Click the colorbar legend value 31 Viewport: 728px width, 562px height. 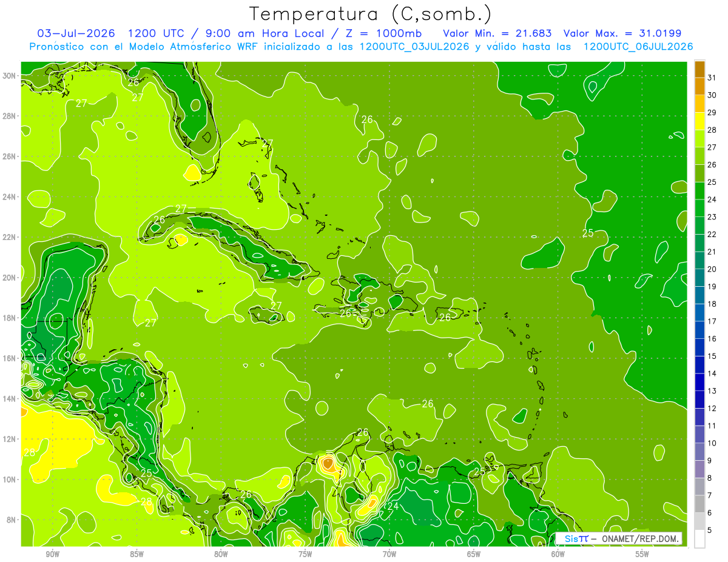(712, 78)
